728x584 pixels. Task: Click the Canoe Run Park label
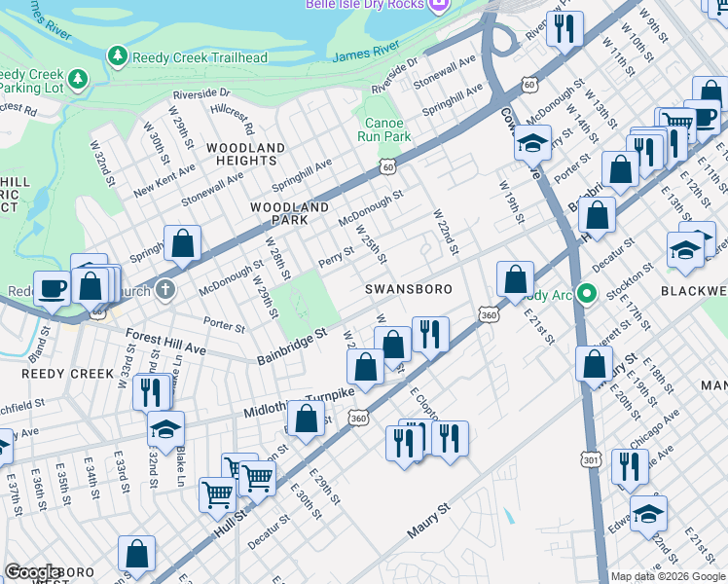[384, 129]
